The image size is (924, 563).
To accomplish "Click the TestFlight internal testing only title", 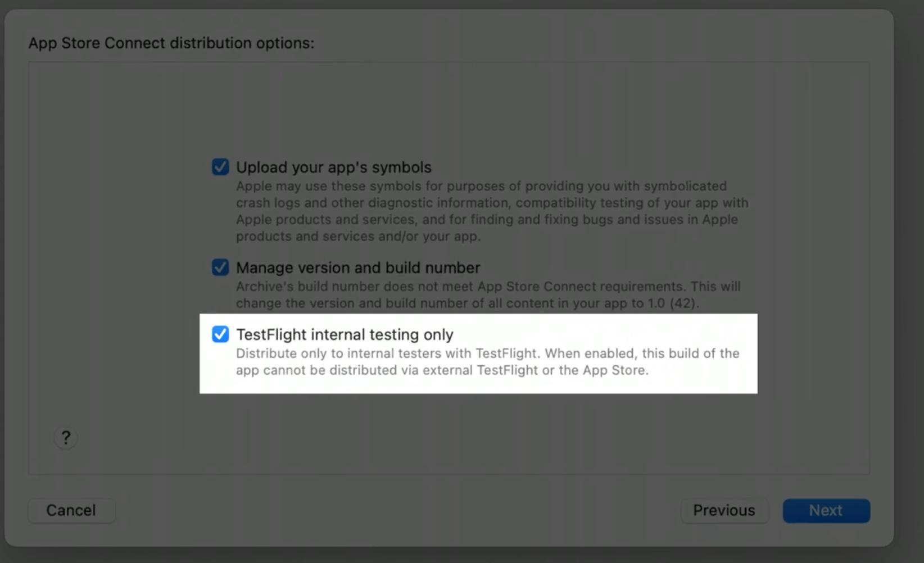I will point(345,334).
